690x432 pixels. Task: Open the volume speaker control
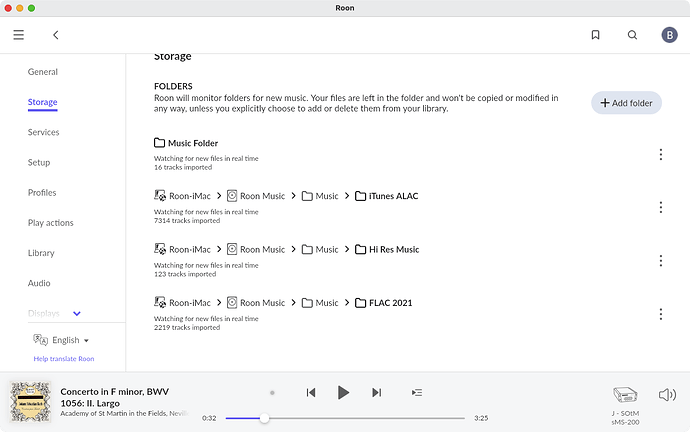667,395
